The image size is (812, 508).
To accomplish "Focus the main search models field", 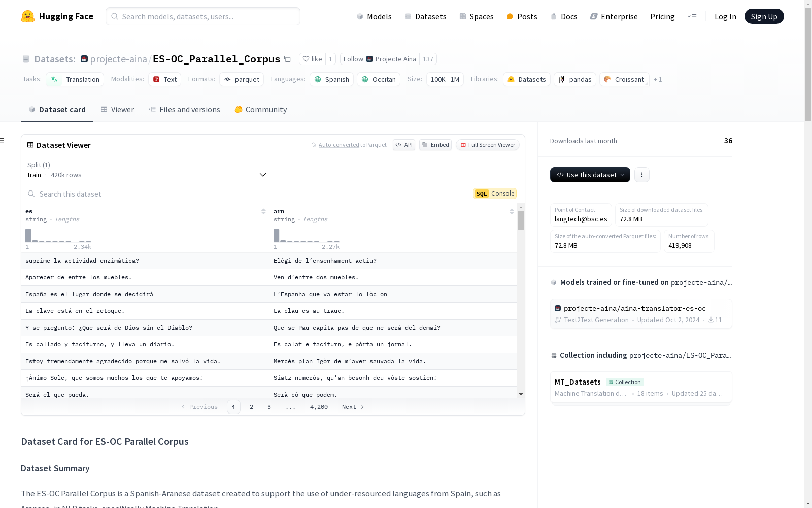I will (203, 16).
